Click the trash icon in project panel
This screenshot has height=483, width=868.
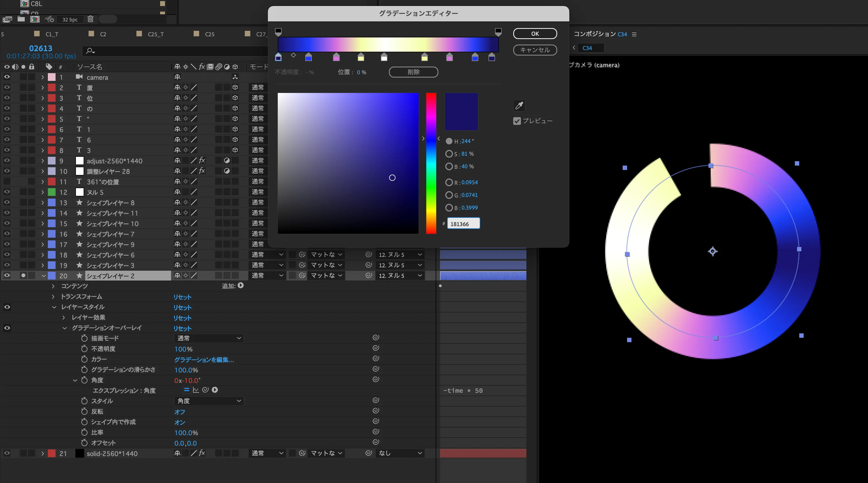tap(90, 19)
